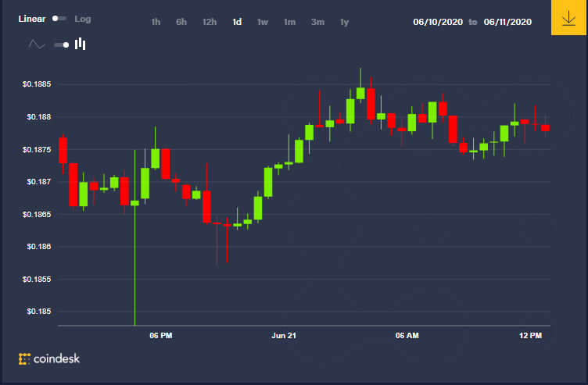Choose the Log scale label
The height and width of the screenshot is (385, 588).
(x=83, y=19)
